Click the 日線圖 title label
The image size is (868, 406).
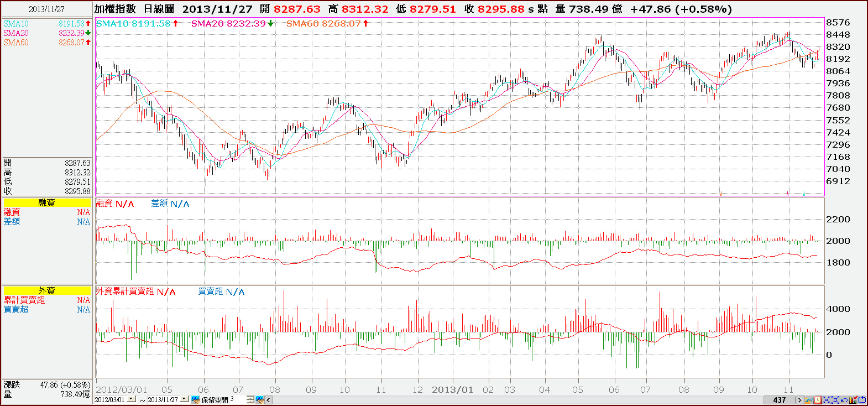coord(159,9)
